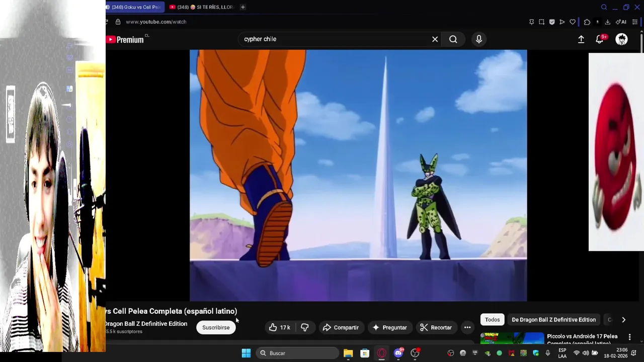
Task: Open the three-dot more actions menu under the video
Action: (x=467, y=327)
